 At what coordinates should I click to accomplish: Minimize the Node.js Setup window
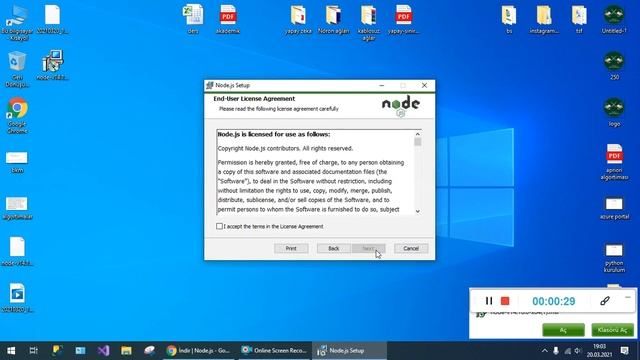click(382, 85)
